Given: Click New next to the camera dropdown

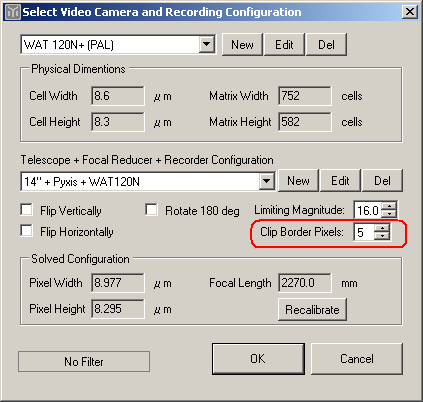Looking at the screenshot, I should [x=242, y=44].
